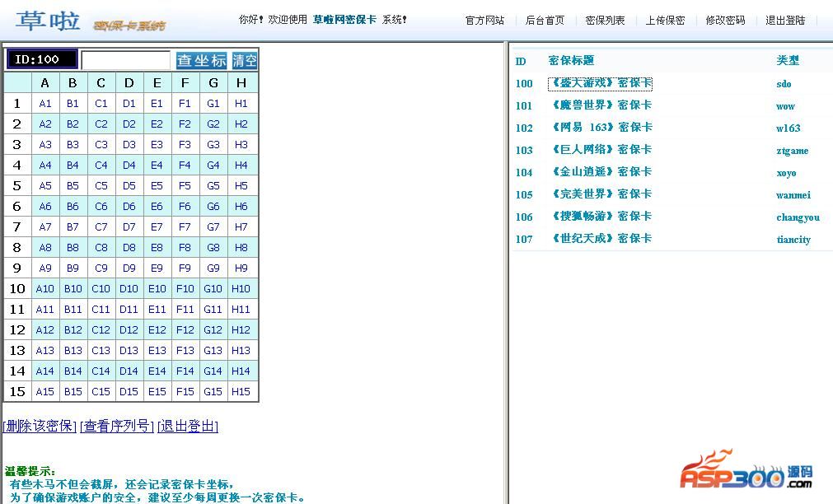The height and width of the screenshot is (504, 833).
Task: Open 《魔兽世界》密保卡 entry
Action: click(601, 105)
